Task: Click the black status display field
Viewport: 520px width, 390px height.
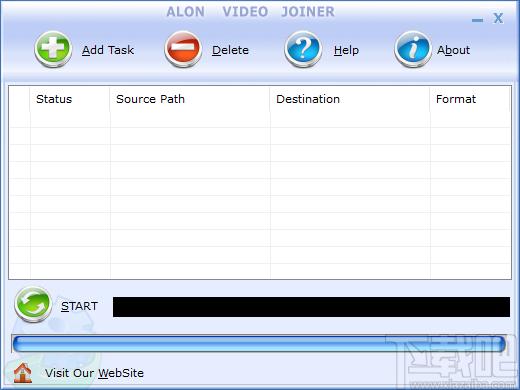Action: [x=311, y=307]
